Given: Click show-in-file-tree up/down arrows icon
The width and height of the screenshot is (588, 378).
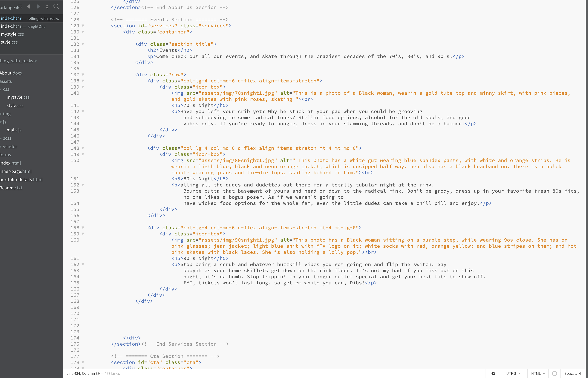Looking at the screenshot, I should [47, 7].
